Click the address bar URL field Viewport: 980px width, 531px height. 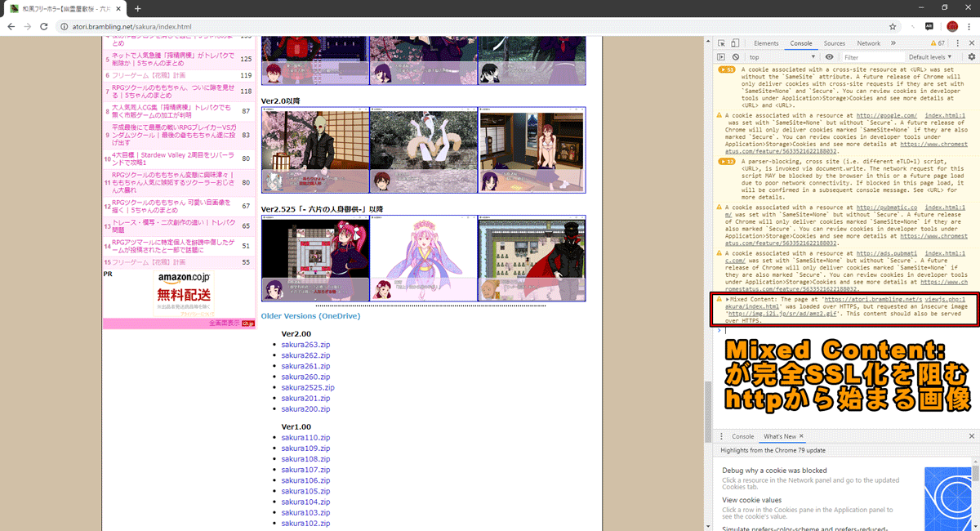474,26
